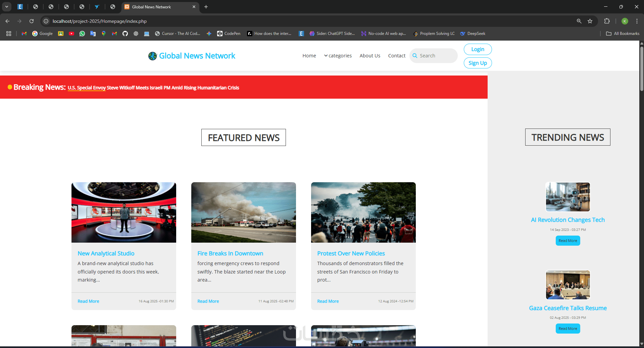
Task: Click the Login button
Action: tap(478, 49)
